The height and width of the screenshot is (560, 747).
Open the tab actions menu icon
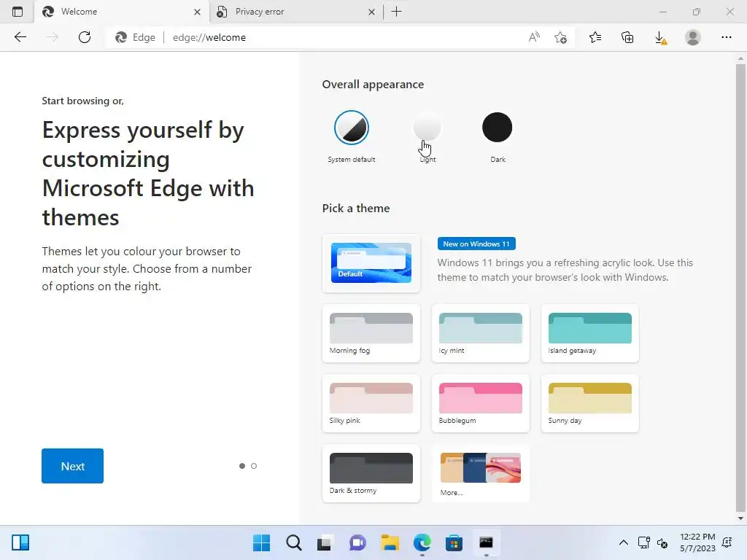18,12
